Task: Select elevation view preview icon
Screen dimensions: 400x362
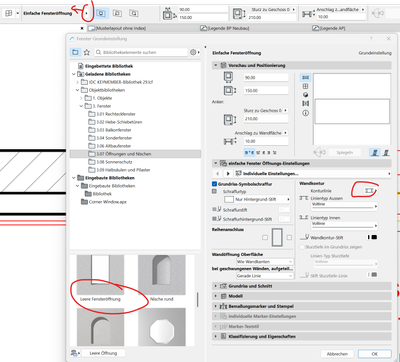Action: pos(305,86)
